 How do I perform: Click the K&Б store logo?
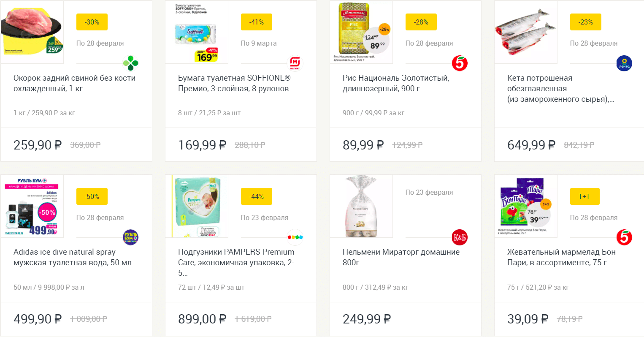click(x=460, y=237)
